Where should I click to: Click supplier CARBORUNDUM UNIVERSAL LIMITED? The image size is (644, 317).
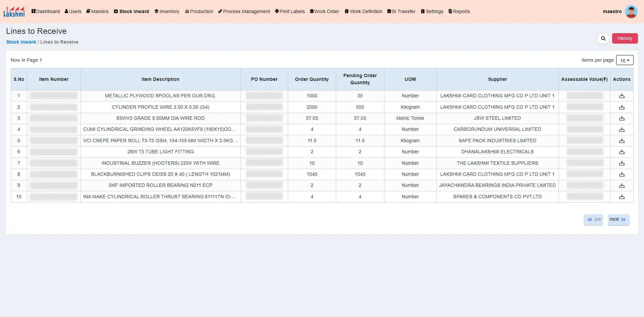tap(497, 129)
